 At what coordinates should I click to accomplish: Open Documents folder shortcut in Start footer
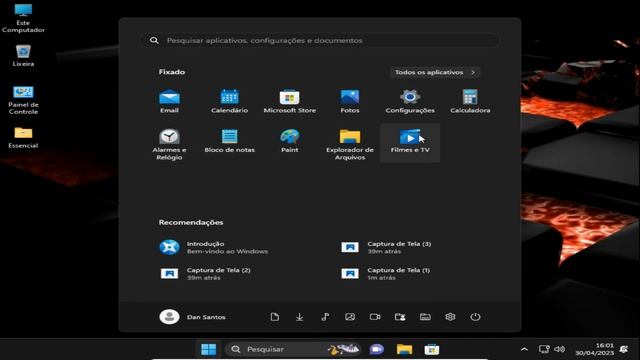[275, 317]
